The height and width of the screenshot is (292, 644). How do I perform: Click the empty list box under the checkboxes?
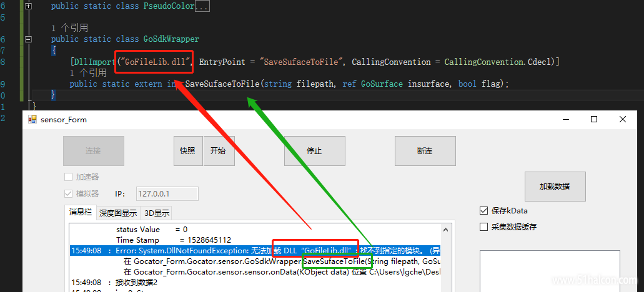[550, 271]
